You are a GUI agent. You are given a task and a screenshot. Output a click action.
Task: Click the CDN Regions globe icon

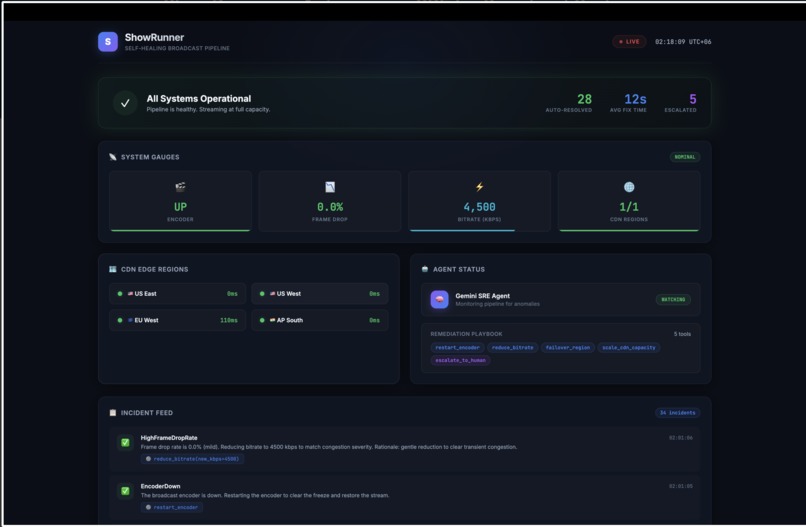tap(629, 187)
